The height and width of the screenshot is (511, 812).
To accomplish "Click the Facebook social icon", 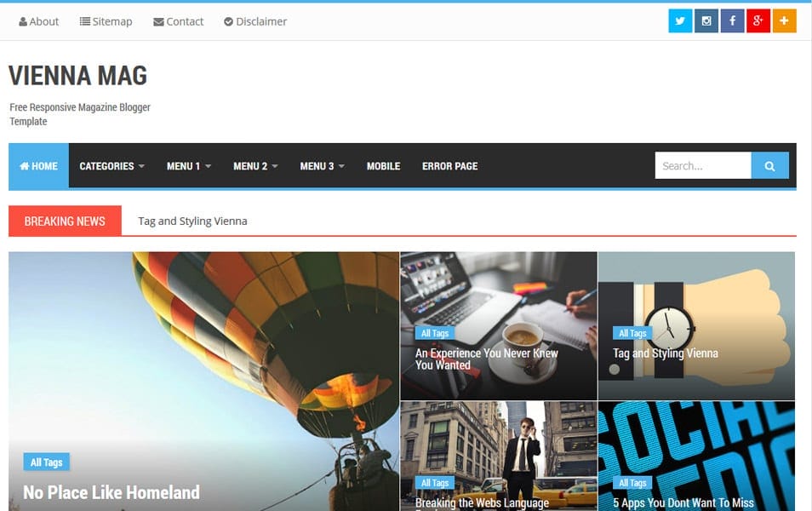I will [x=732, y=20].
